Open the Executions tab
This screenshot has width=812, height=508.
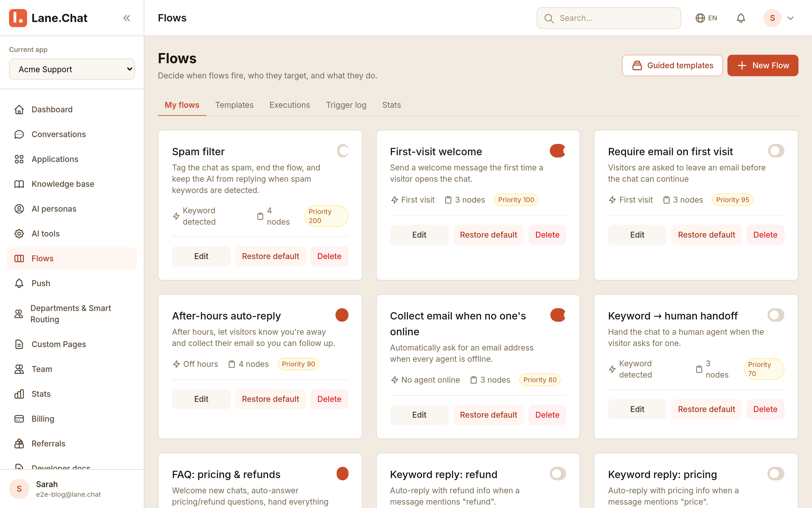290,105
